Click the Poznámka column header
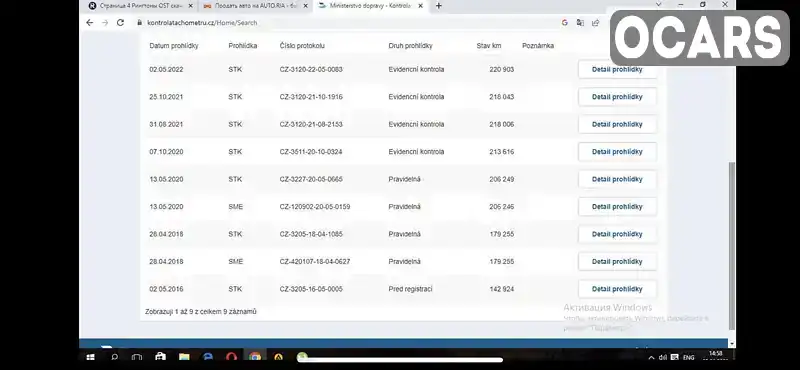Viewport: 800px width, 370px height. pyautogui.click(x=538, y=45)
